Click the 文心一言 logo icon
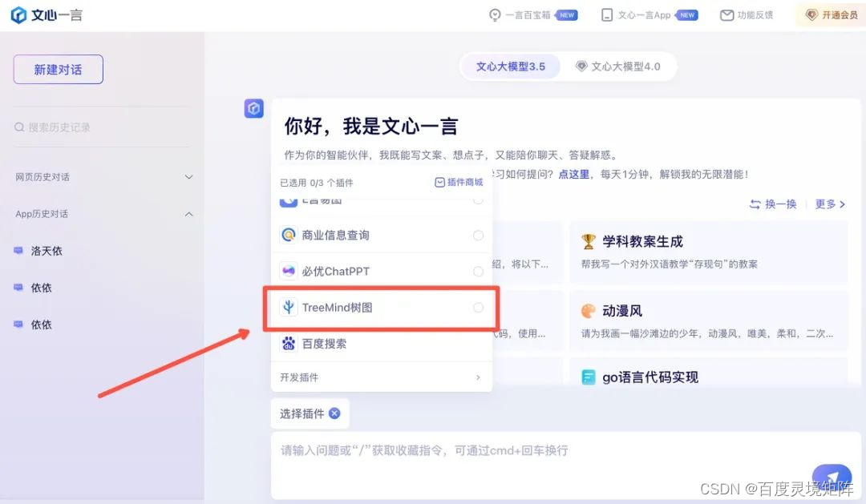The height and width of the screenshot is (504, 866). point(18,15)
